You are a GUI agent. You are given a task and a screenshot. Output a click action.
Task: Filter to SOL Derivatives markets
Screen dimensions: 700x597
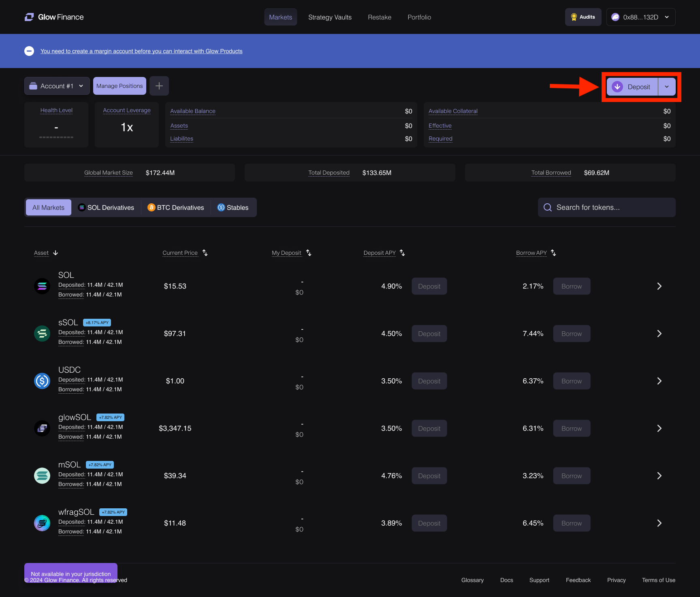tap(106, 207)
